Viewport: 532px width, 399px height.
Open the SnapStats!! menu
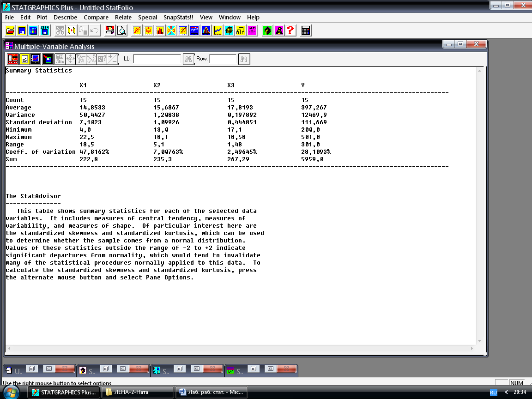(178, 17)
